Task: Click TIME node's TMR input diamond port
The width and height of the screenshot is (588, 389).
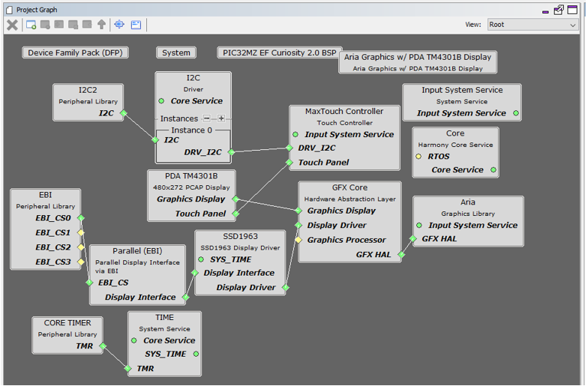Action: 127,369
